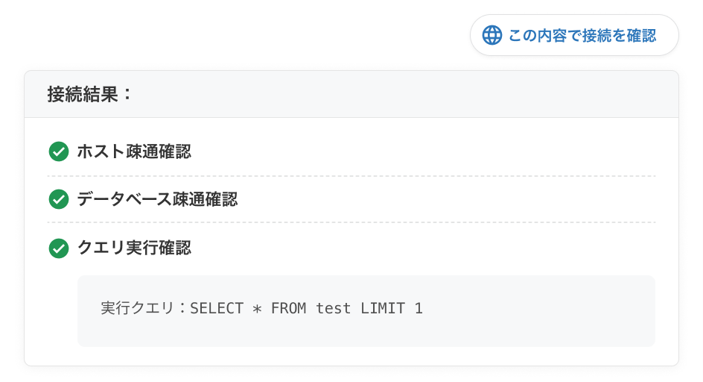
Task: Click the gray executed query code box
Action: 366,311
